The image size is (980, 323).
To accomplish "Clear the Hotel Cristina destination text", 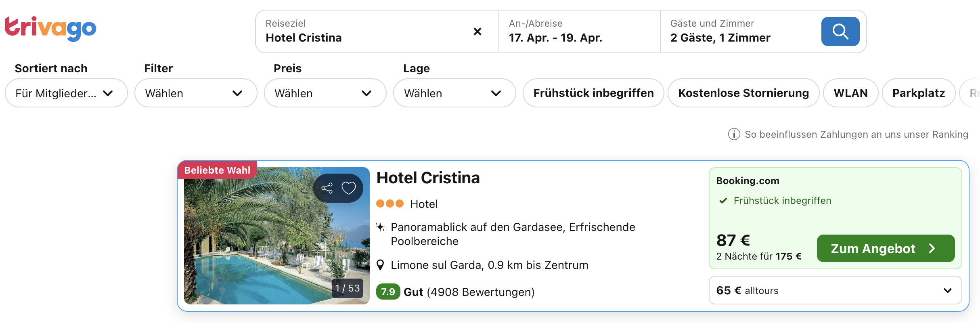I will click(477, 31).
